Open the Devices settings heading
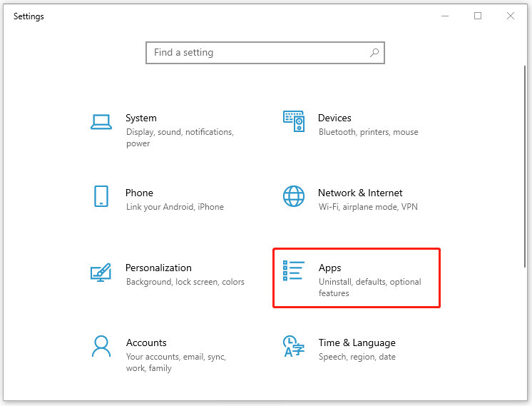 (334, 118)
